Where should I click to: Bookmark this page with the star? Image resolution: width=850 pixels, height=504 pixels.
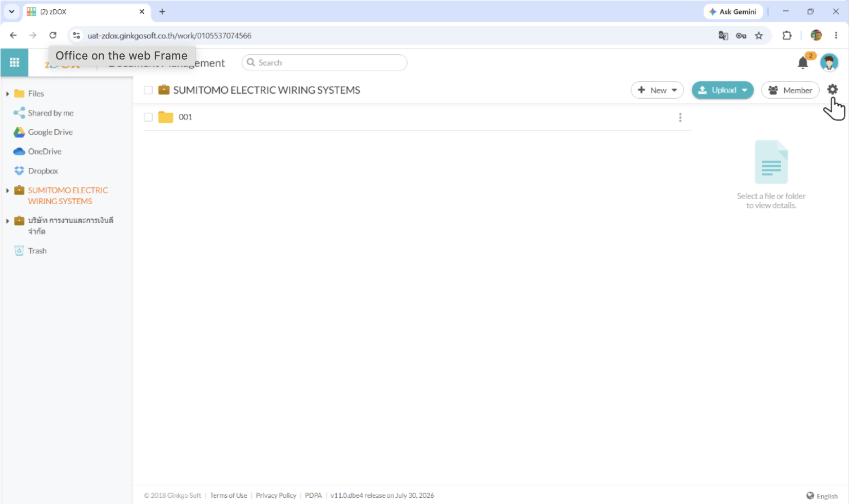point(759,35)
